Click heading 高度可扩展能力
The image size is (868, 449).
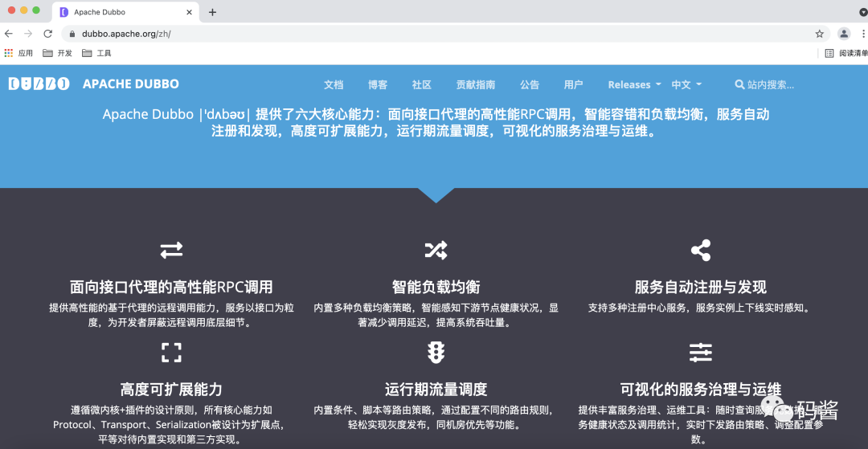pos(172,390)
